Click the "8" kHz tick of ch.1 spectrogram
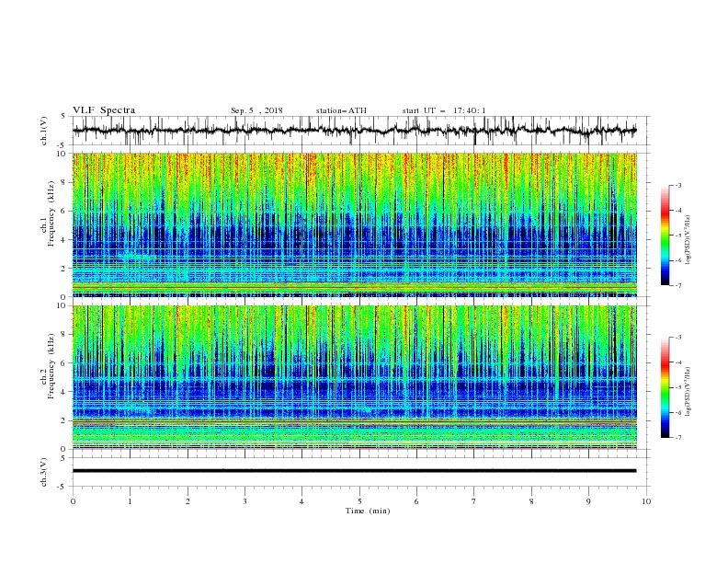This screenshot has height=563, width=728. [65, 182]
